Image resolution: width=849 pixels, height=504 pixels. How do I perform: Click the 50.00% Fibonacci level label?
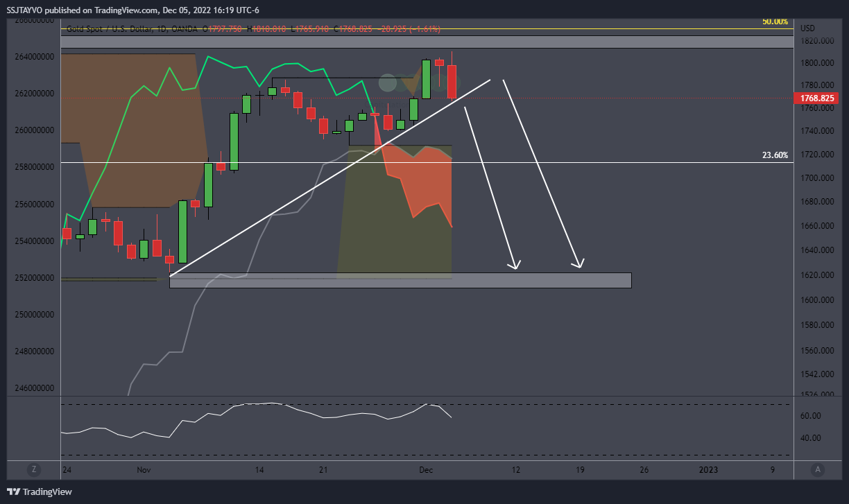775,21
